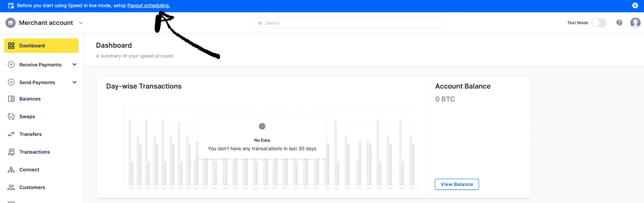Click 'You don't have any transacations' message
This screenshot has width=644, height=203.
[x=262, y=149]
